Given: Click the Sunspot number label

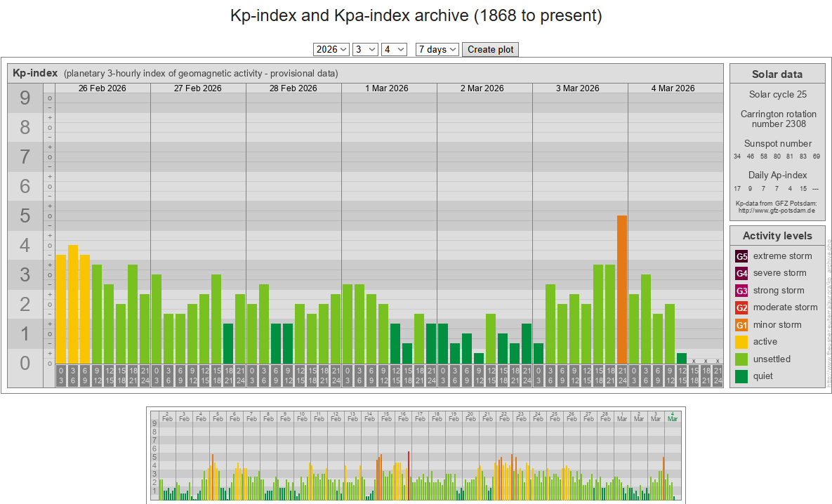Looking at the screenshot, I should (778, 144).
